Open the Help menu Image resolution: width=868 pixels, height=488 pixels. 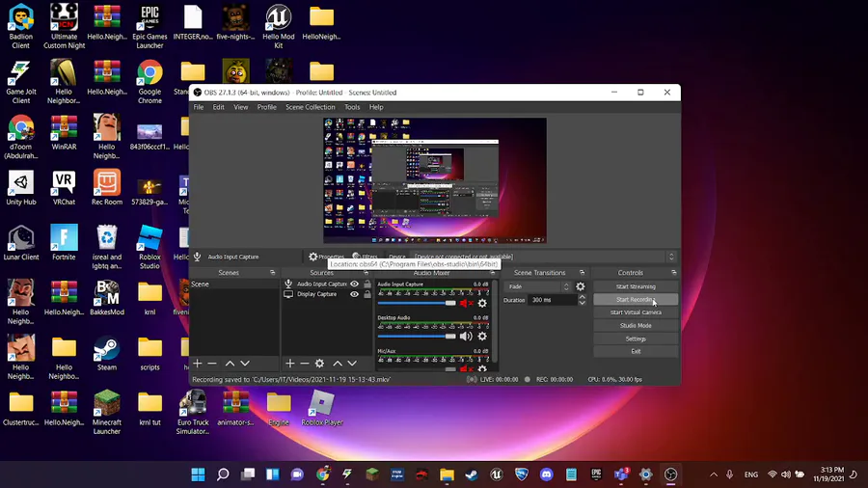click(376, 107)
